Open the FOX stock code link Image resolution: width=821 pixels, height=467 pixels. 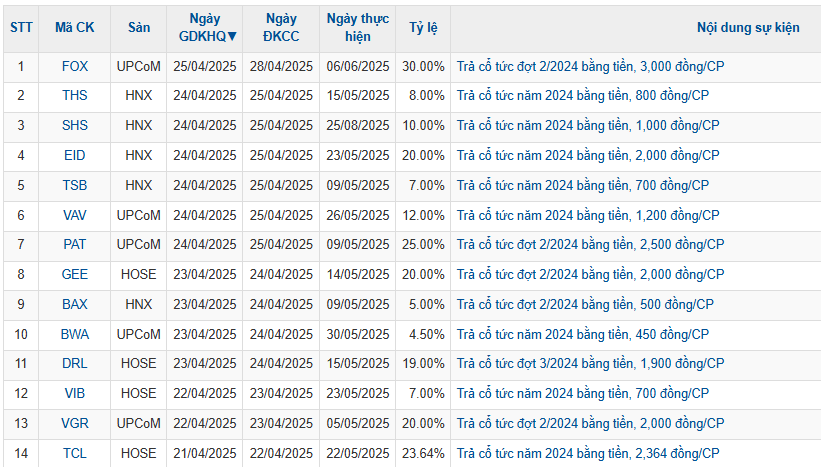point(74,66)
